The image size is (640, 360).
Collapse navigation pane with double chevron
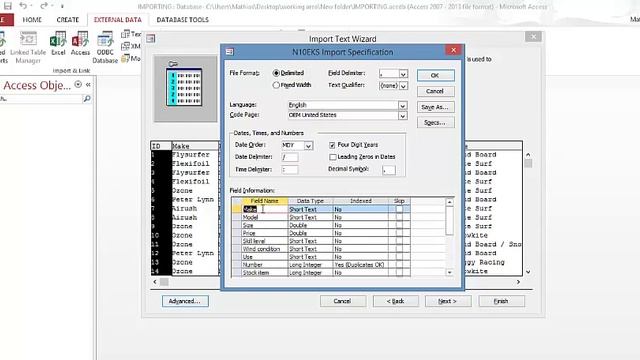pos(88,84)
